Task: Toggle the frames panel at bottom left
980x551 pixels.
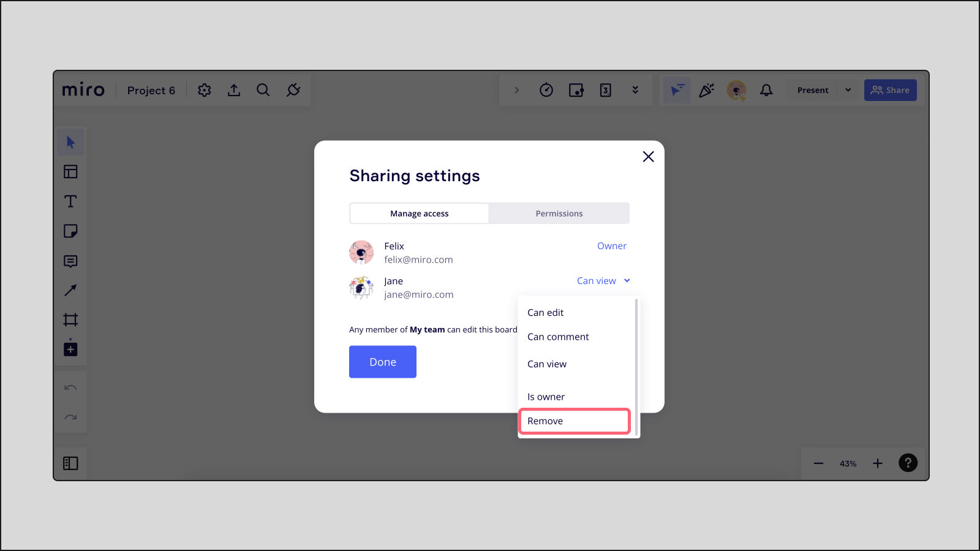Action: [70, 463]
